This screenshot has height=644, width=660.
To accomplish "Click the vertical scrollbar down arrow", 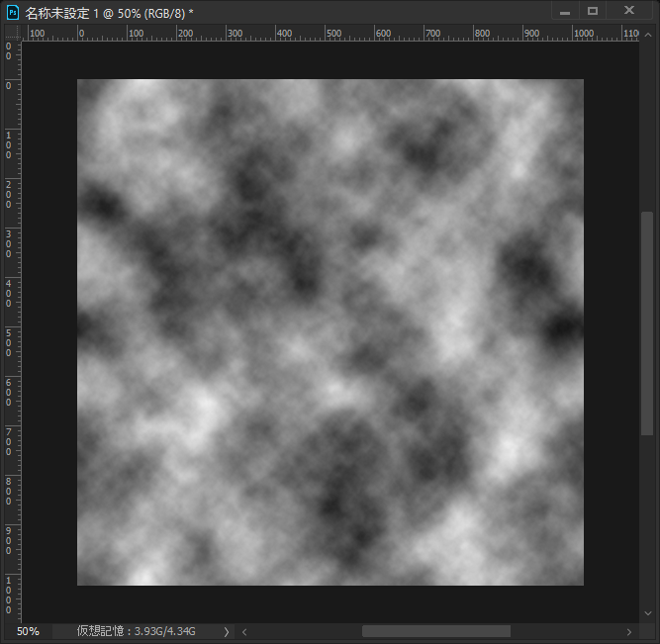I will click(648, 613).
